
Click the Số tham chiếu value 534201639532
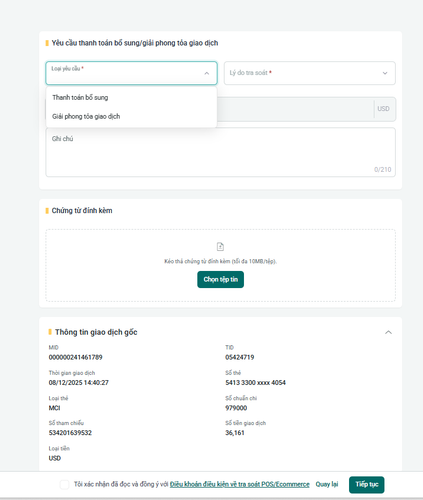tap(70, 433)
